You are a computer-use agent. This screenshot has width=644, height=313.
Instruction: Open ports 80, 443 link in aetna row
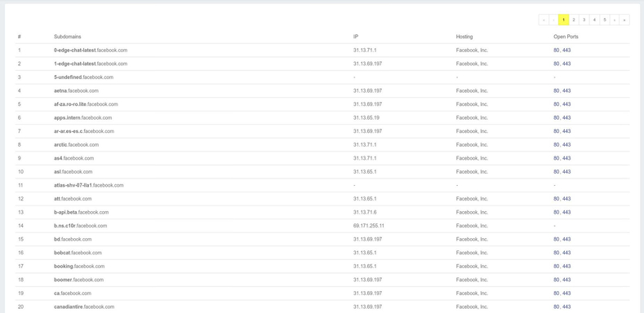click(x=562, y=90)
